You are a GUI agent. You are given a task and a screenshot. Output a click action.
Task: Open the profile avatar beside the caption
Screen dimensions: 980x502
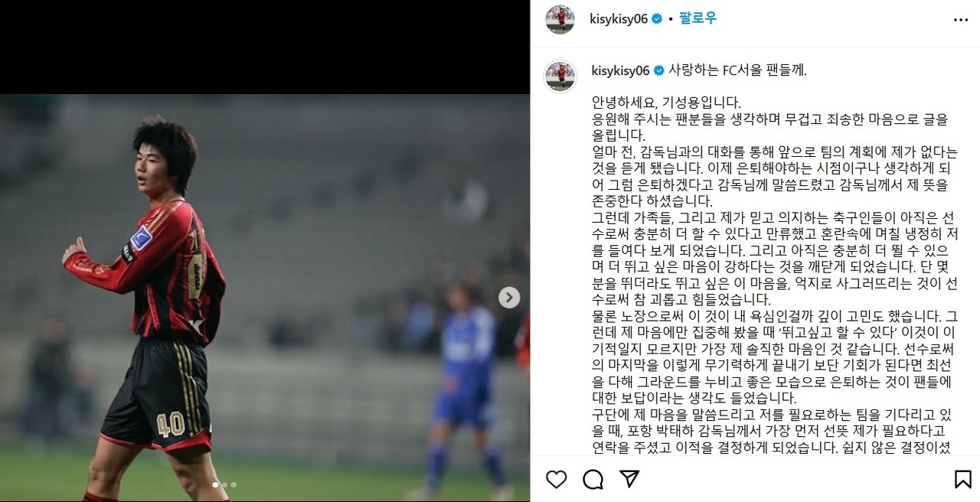pyautogui.click(x=560, y=76)
